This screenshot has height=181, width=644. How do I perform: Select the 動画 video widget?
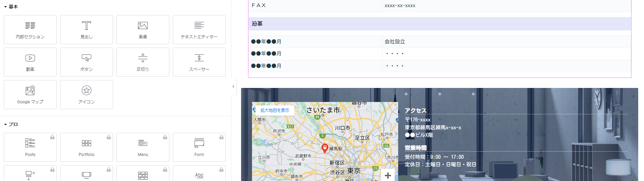[x=30, y=62]
